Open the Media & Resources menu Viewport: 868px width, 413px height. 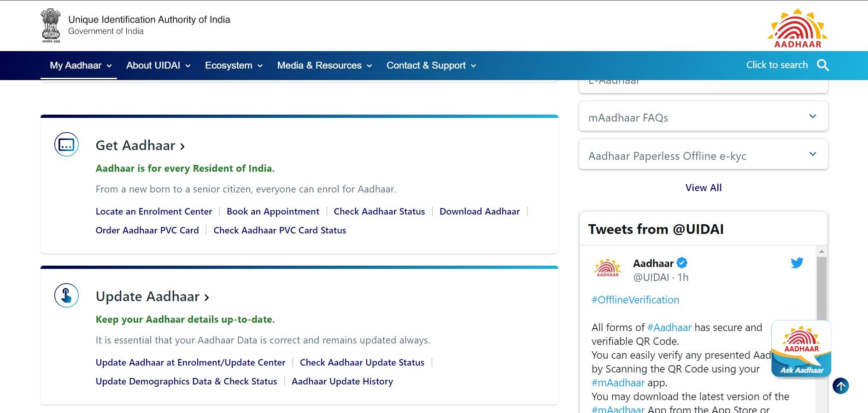324,65
